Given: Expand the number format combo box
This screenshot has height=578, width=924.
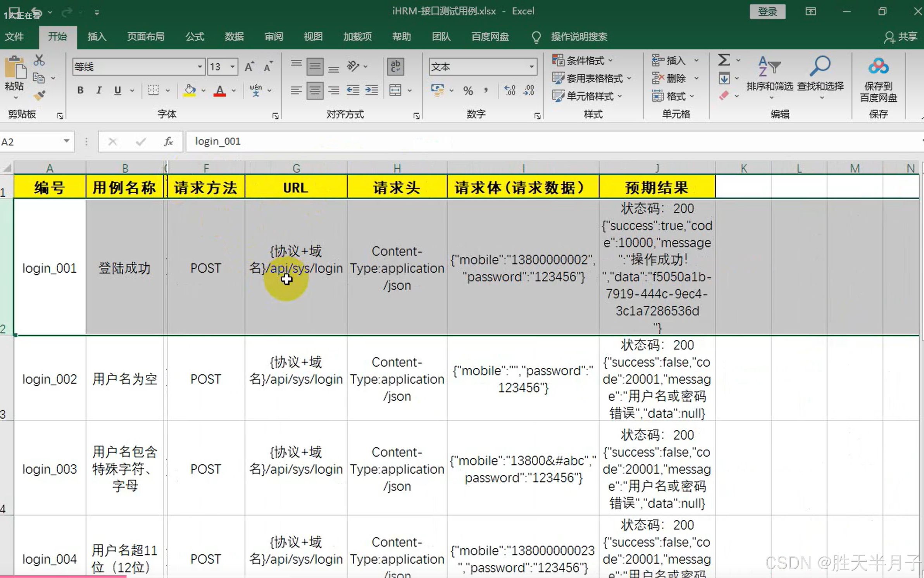Looking at the screenshot, I should [532, 67].
